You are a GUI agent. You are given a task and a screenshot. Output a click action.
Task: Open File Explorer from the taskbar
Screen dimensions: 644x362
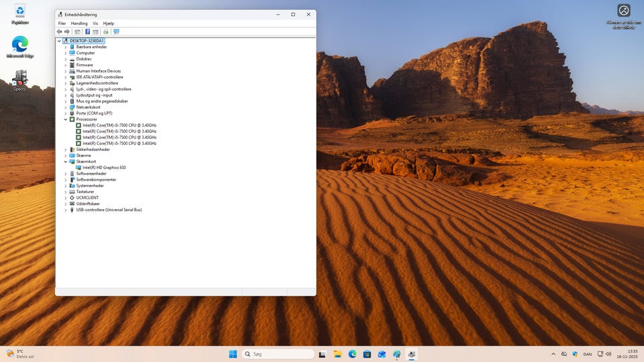point(337,354)
